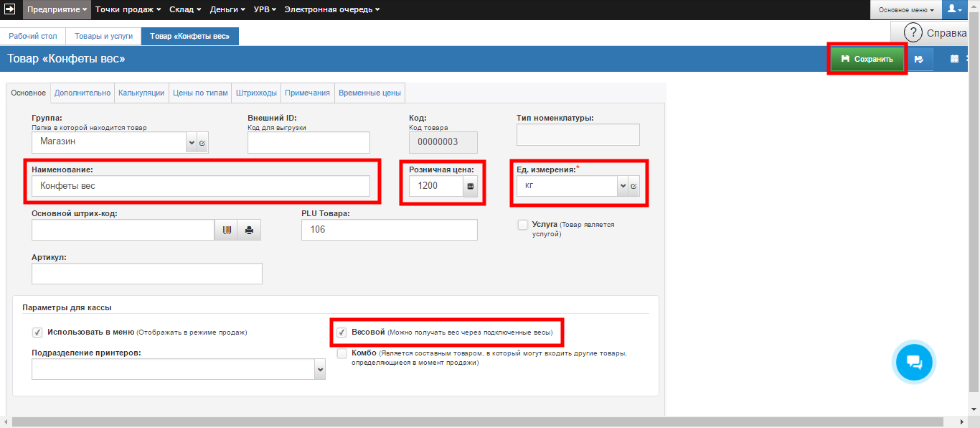This screenshot has height=428, width=980.
Task: Click edit icon next to Группа field
Action: point(202,143)
